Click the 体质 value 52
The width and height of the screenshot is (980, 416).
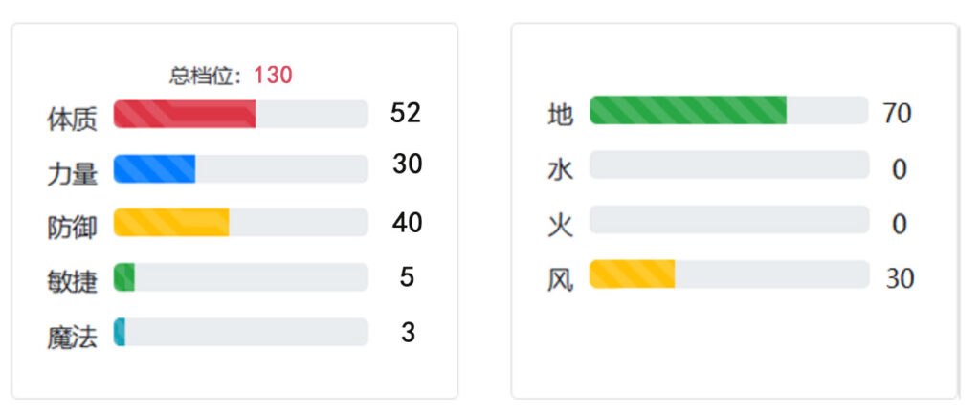(406, 114)
